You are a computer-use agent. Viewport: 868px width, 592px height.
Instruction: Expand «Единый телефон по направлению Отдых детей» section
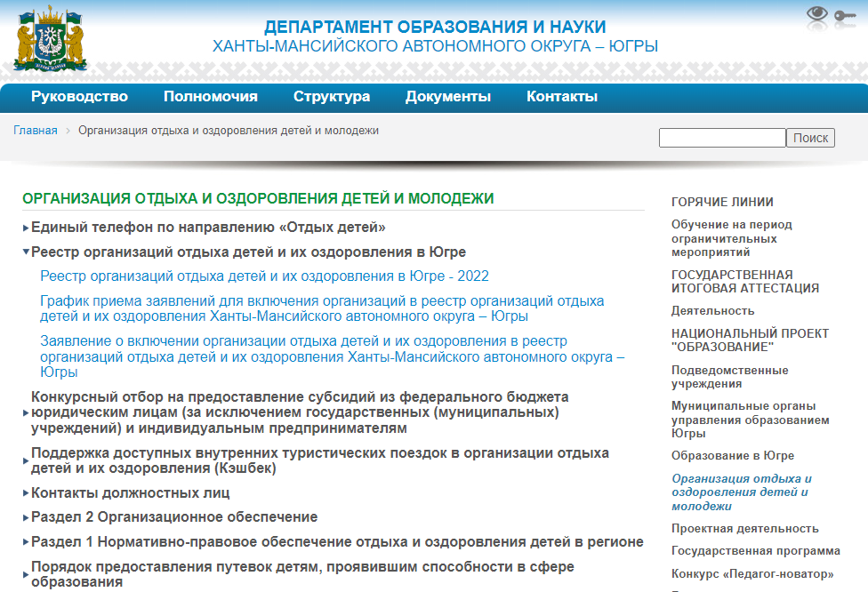pyautogui.click(x=208, y=227)
